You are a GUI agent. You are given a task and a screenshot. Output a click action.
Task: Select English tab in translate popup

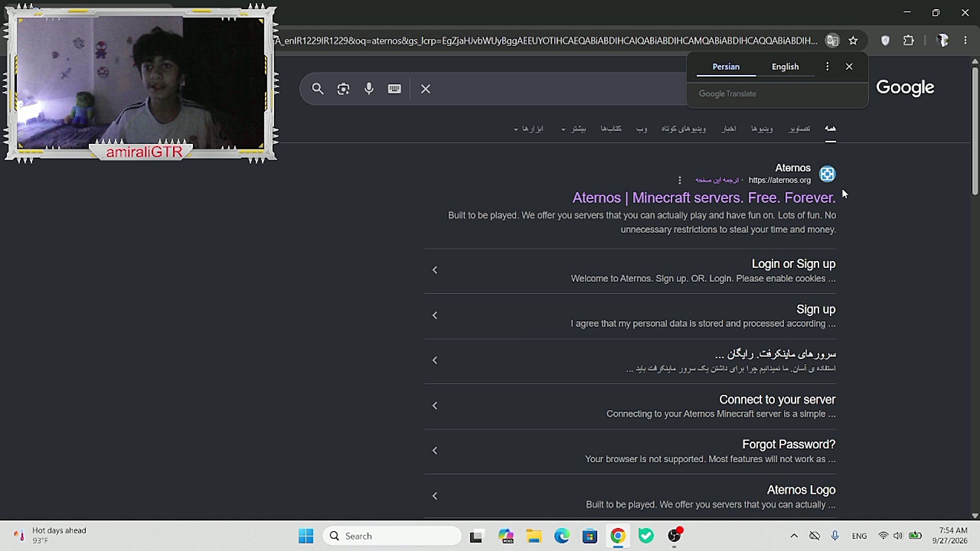[x=785, y=67]
